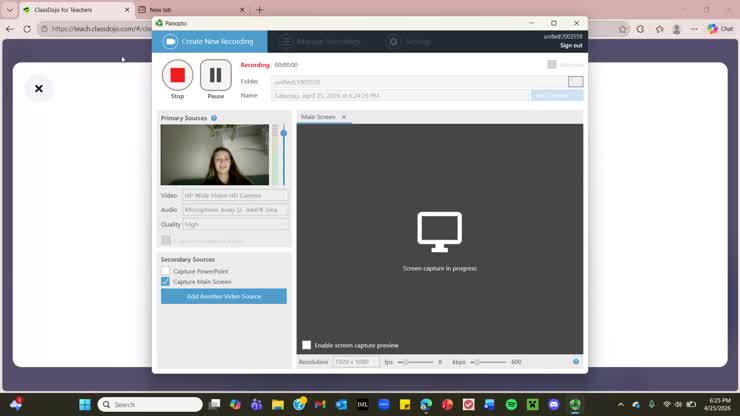Open Minecraft from the taskbar

pyautogui.click(x=532, y=405)
